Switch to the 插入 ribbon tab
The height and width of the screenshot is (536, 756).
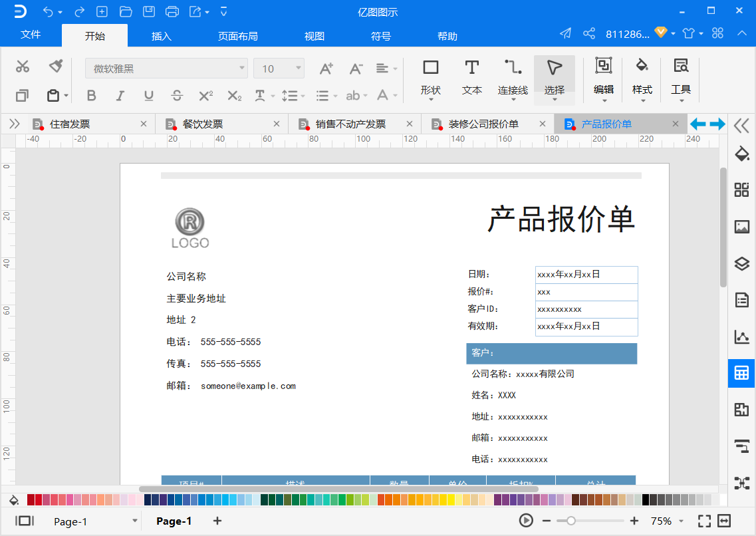point(161,36)
